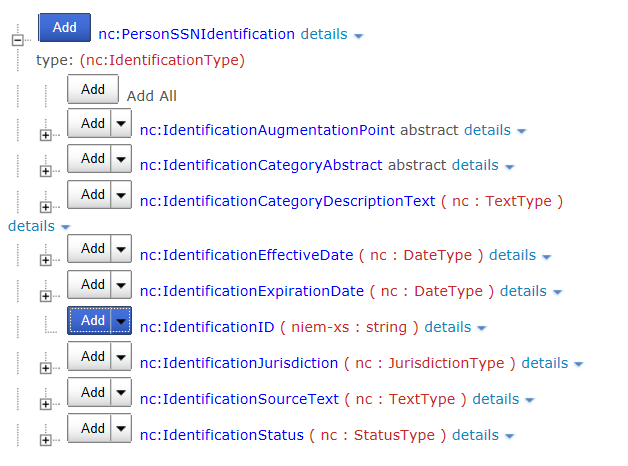The image size is (628, 466).
Task: Expand the nc:IdentificationCategoryAbstract node
Action: coord(46,171)
